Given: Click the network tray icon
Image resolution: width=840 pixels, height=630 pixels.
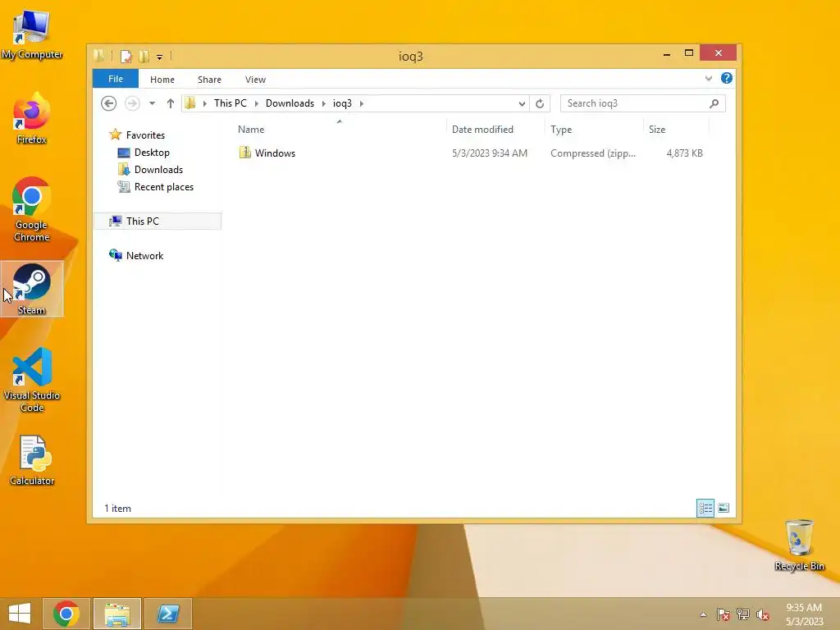Looking at the screenshot, I should (743, 614).
